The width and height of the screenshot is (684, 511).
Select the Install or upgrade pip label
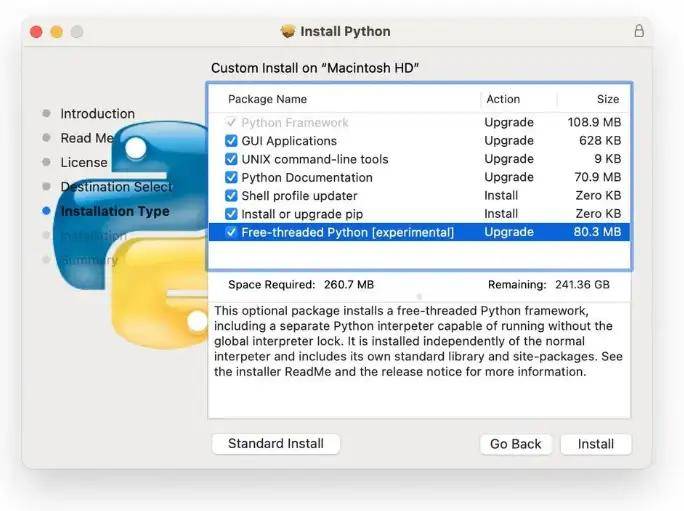click(302, 214)
